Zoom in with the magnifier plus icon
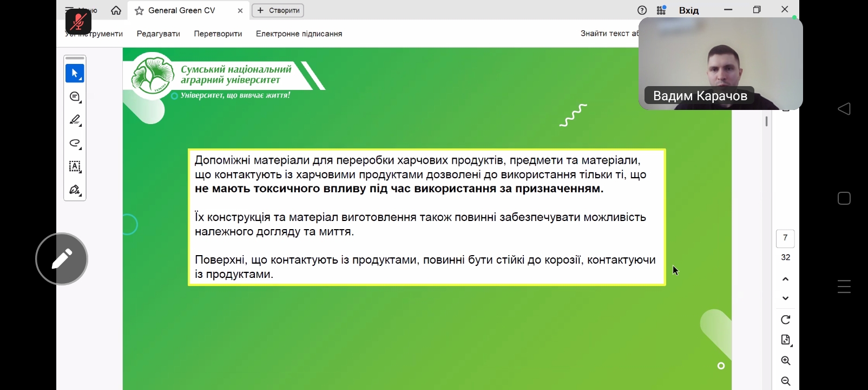Viewport: 868px width, 390px height. [786, 361]
